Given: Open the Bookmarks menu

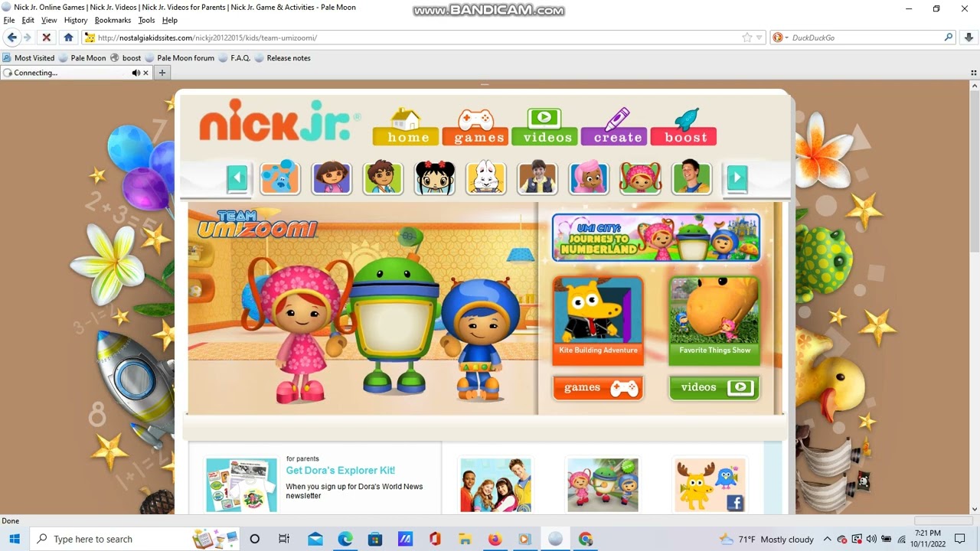Looking at the screenshot, I should (x=113, y=21).
